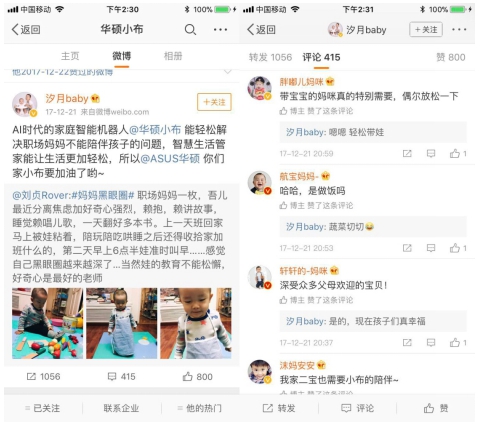Like the post with 800 likes
Image resolution: width=481 pixels, height=428 pixels.
(x=197, y=377)
